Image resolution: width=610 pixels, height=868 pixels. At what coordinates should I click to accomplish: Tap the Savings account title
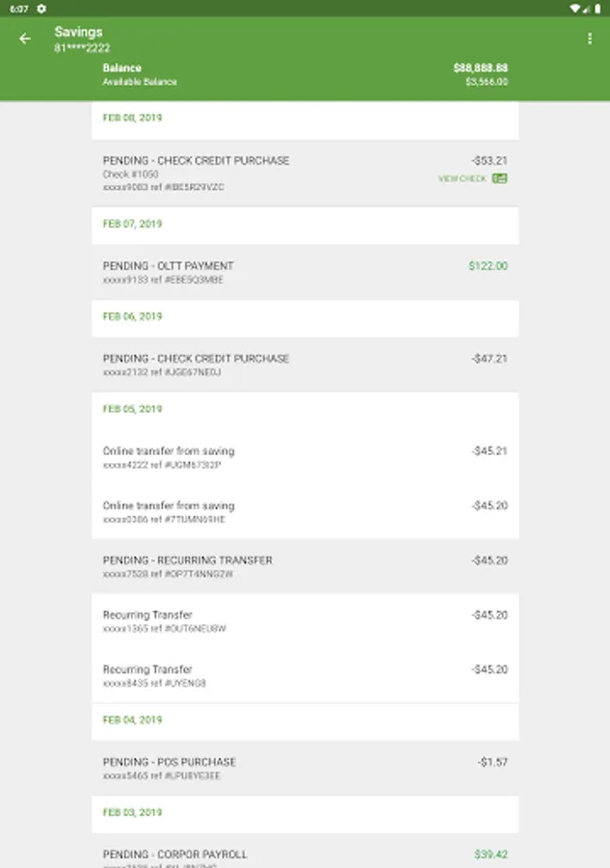(78, 32)
